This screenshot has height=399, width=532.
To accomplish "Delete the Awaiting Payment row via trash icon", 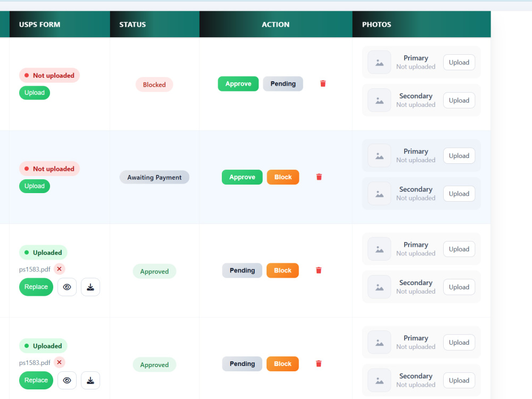I will (319, 177).
